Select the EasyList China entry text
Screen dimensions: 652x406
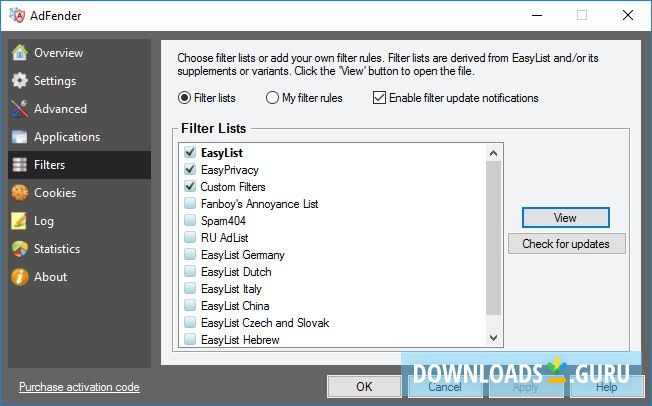point(235,306)
